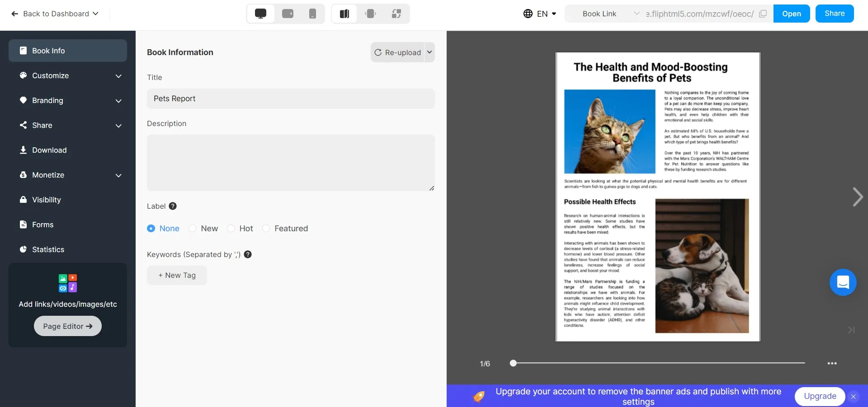Open the Visibility section
Viewport: 868px width, 407px height.
[x=68, y=200]
